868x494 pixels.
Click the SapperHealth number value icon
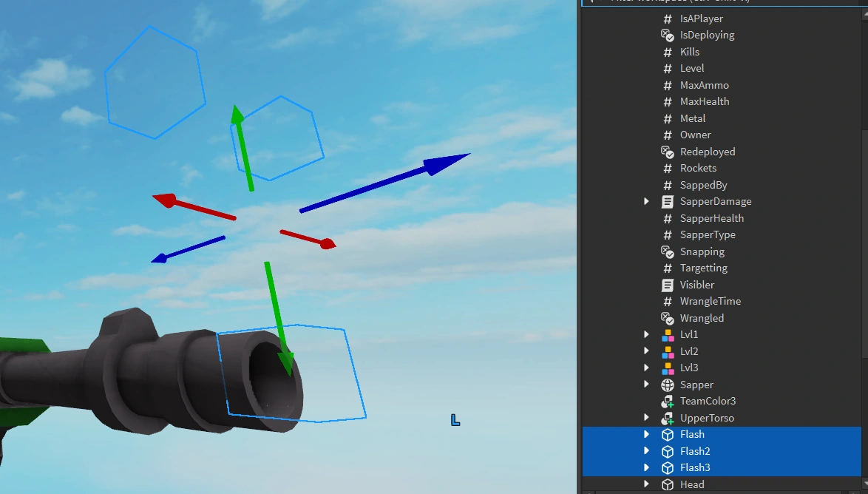point(668,218)
